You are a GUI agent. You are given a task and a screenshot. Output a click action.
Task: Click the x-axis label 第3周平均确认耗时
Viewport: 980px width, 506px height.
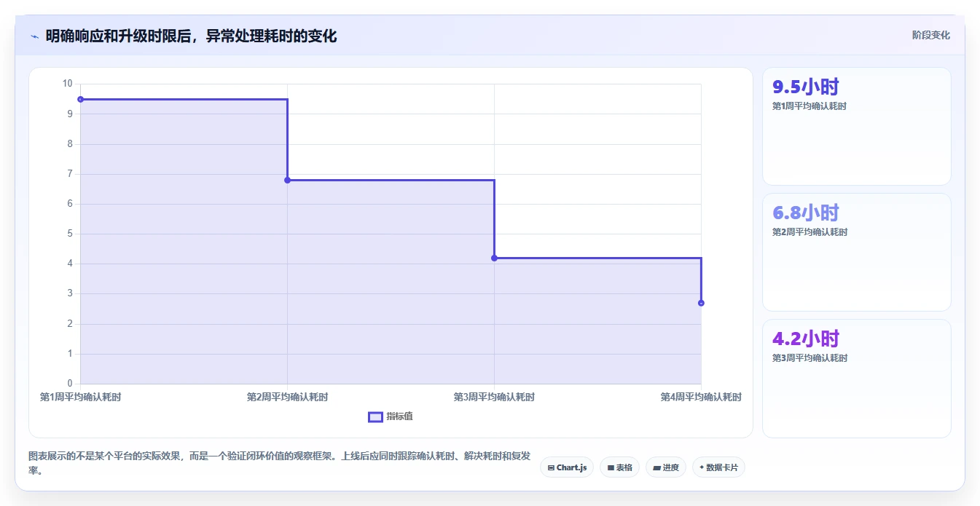494,397
